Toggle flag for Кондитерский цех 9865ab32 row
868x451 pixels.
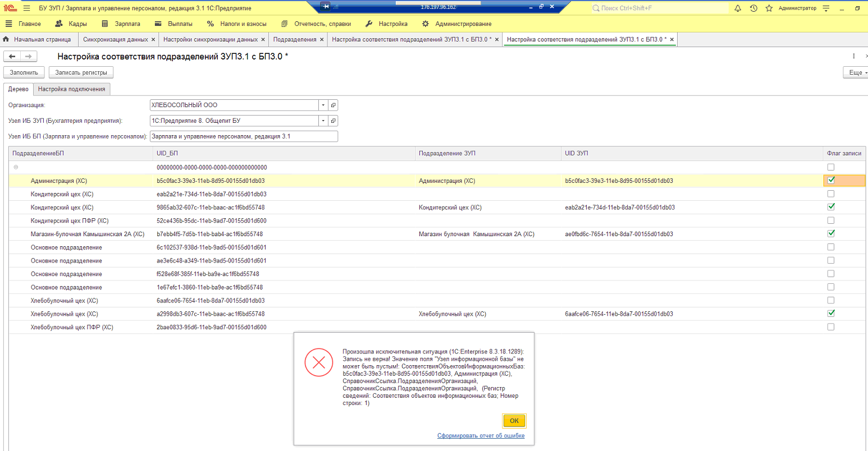[831, 207]
